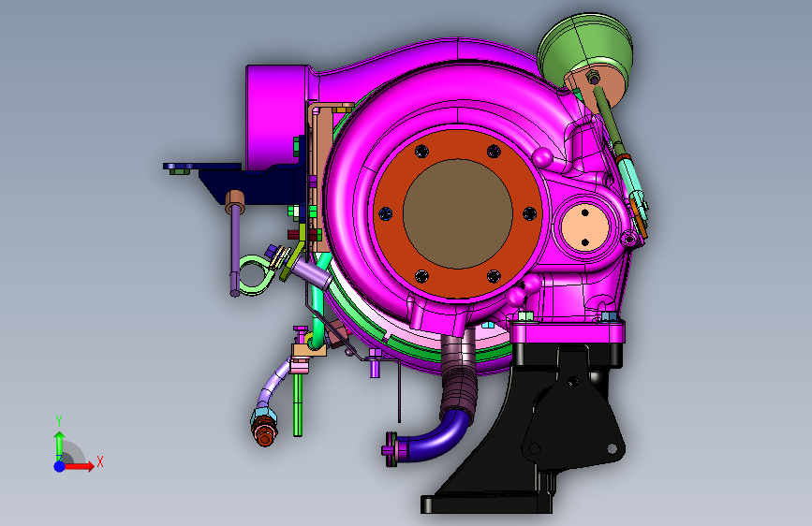Image resolution: width=812 pixels, height=526 pixels.
Task: Select the olive actuator push rod
Action: pyautogui.click(x=610, y=120)
